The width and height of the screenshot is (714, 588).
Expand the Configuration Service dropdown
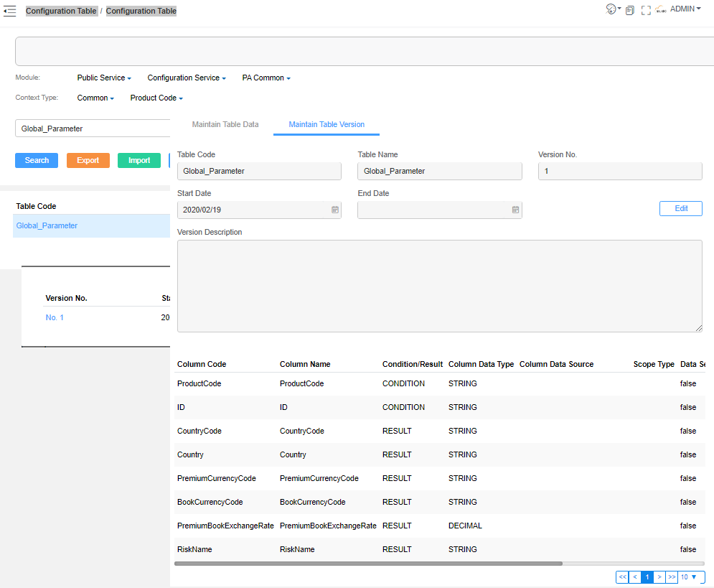click(187, 78)
